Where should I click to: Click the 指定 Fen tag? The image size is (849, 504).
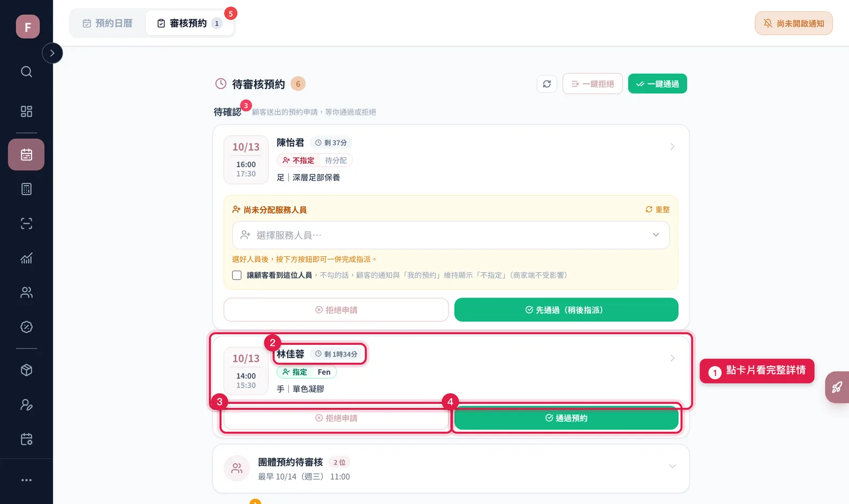click(x=307, y=372)
